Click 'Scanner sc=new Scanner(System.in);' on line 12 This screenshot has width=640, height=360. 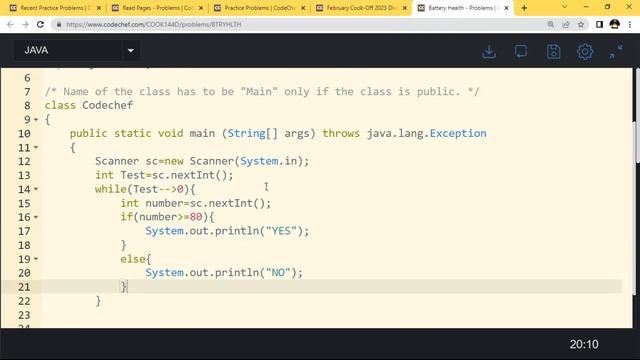[x=202, y=161]
